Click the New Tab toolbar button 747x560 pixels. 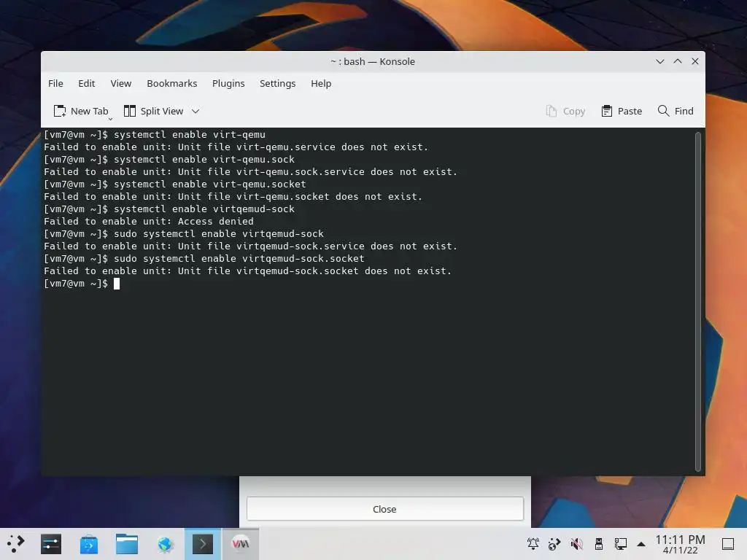pos(82,111)
